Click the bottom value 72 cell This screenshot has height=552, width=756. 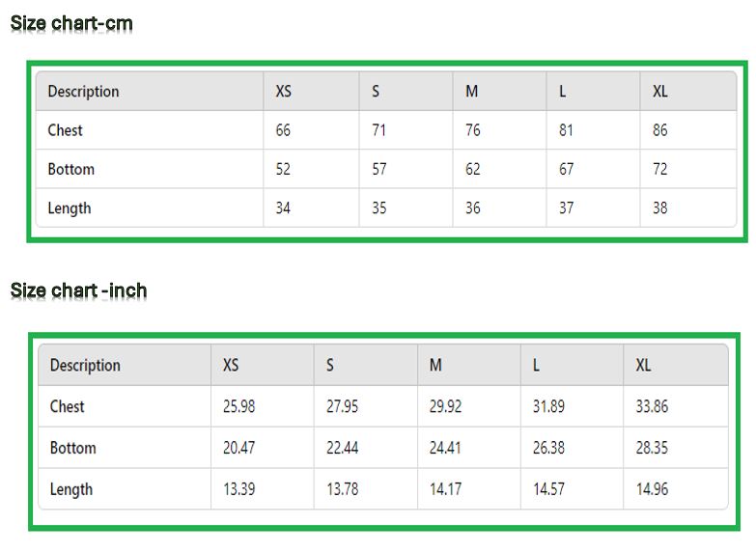[659, 169]
